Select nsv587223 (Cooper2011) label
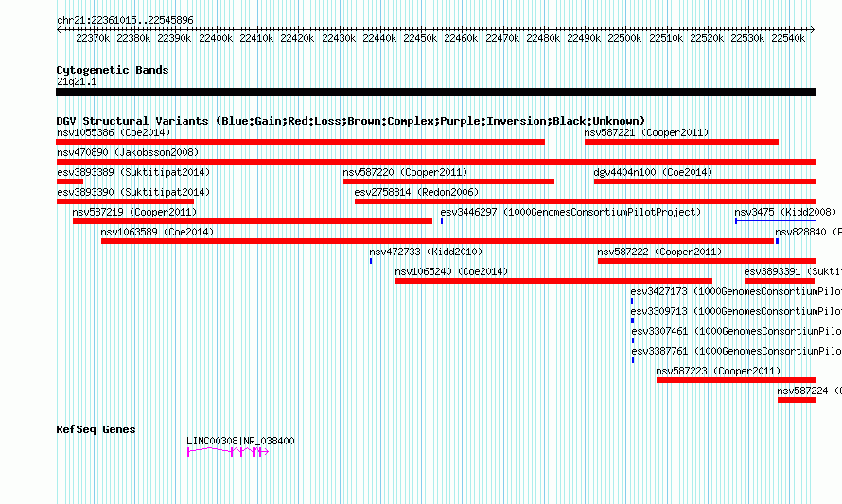The width and height of the screenshot is (842, 504). point(718,371)
